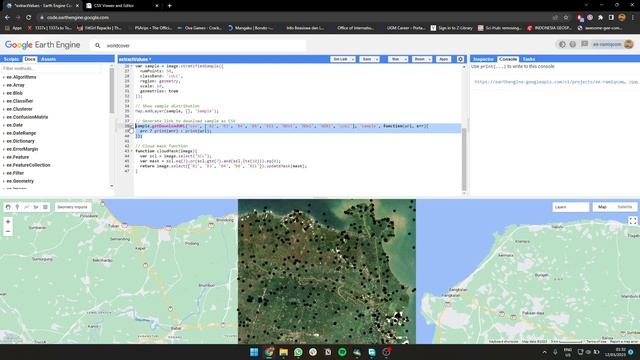Switch to the Inspector tab
This screenshot has height=360, width=640.
pyautogui.click(x=483, y=59)
